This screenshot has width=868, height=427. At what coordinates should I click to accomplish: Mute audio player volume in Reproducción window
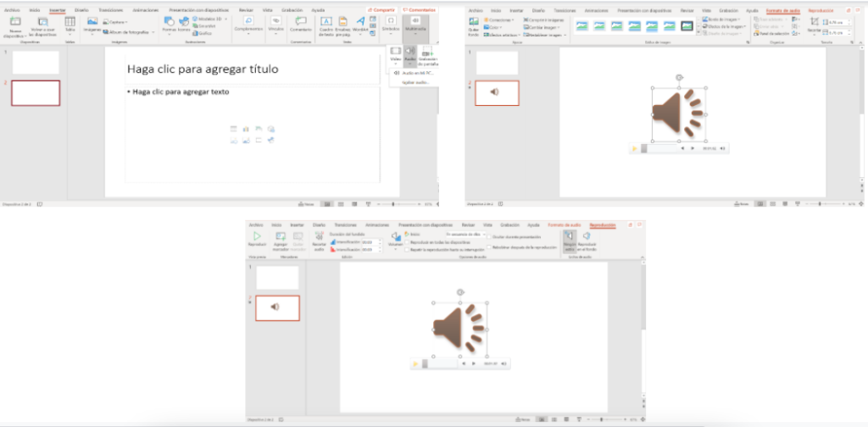[504, 363]
